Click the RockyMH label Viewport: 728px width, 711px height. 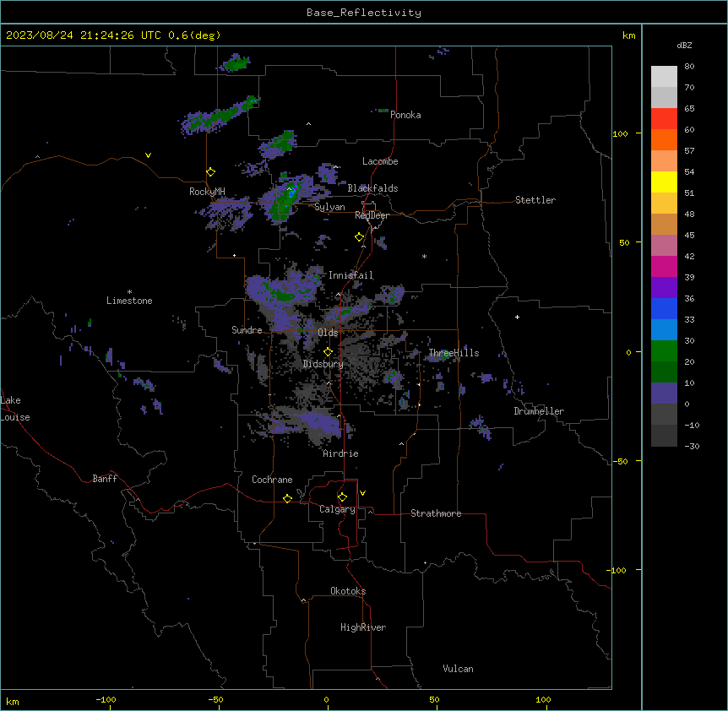coord(207,192)
